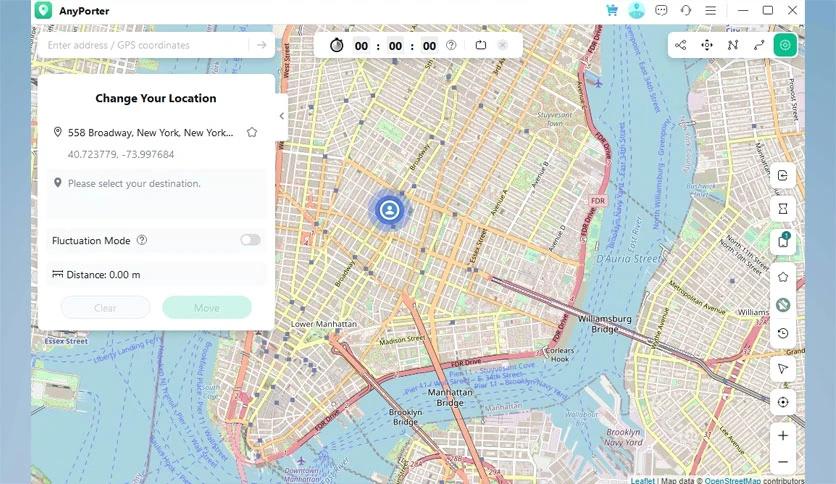Click the timer loop icon
836x484 pixels.
point(481,45)
